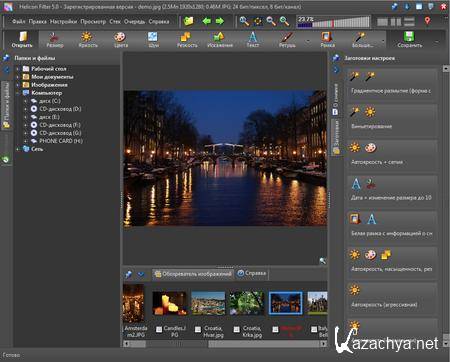Click the thumbnail strip horizontal scrollbar track
The width and height of the screenshot is (450, 362).
(225, 344)
